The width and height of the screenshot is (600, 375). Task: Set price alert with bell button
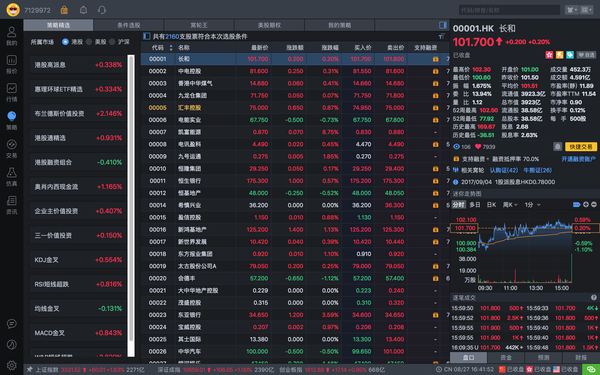(x=558, y=147)
